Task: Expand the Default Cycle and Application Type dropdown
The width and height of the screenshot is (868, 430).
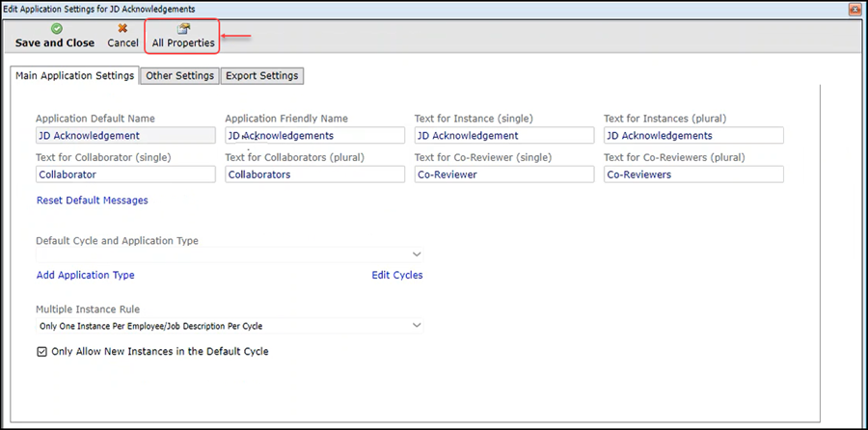Action: point(417,254)
